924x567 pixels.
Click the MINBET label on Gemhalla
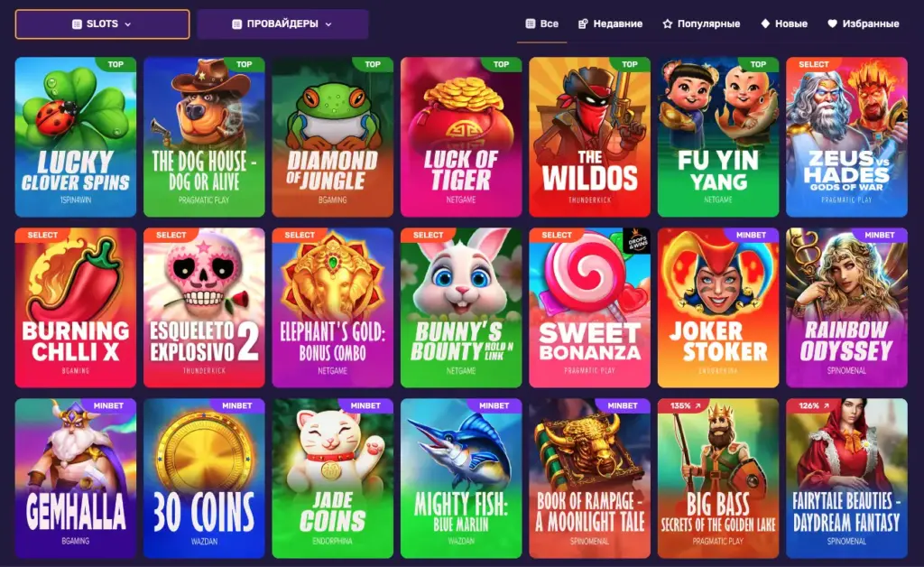[108, 405]
